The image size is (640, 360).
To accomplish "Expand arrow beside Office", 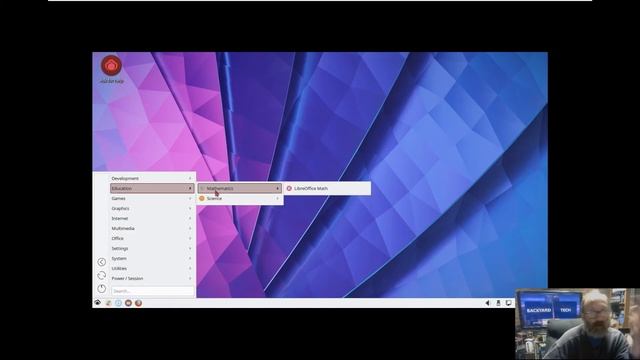I will coord(190,238).
